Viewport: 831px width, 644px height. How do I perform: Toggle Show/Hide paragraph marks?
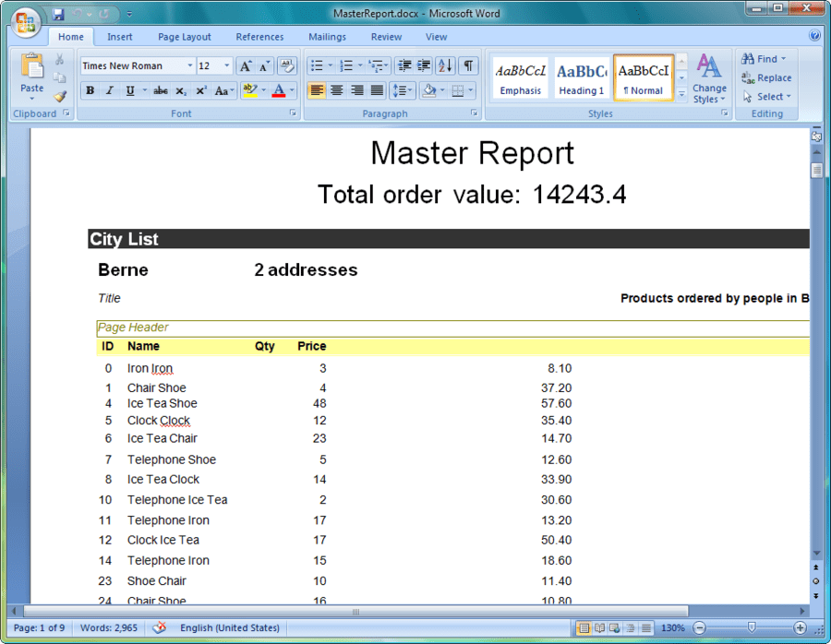(471, 66)
